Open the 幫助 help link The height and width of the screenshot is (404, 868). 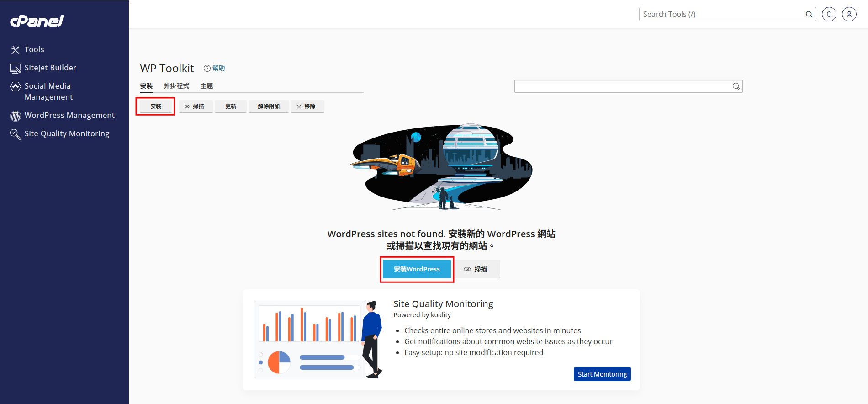(219, 68)
